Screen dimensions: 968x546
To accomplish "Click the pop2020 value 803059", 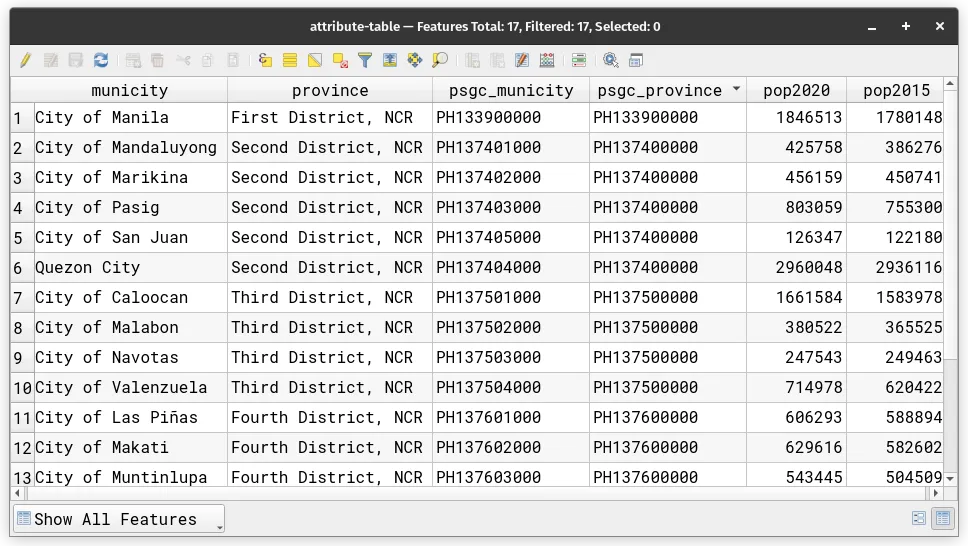I will pyautogui.click(x=796, y=208).
